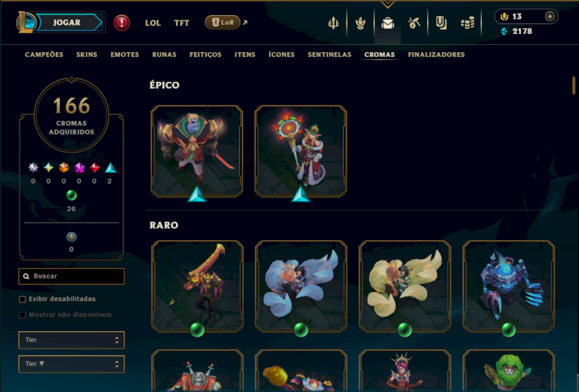Open the loot hammer crafting icon
This screenshot has width=579, height=392.
414,23
